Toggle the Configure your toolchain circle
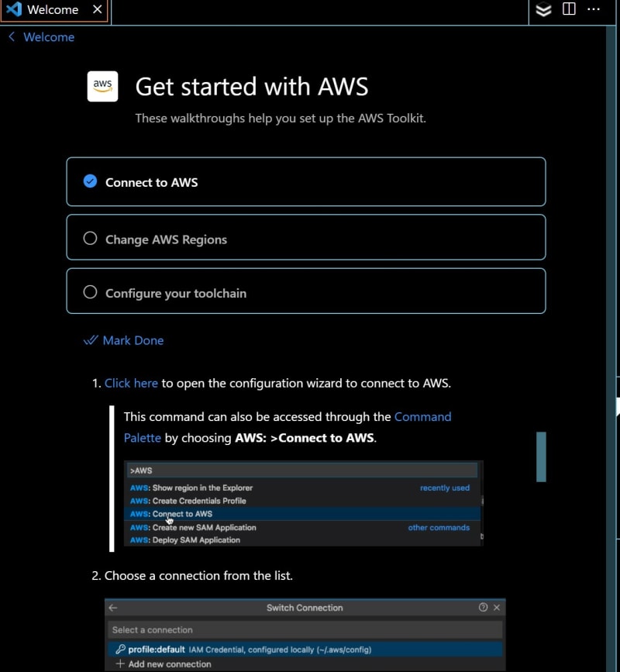Viewport: 620px width, 672px height. click(90, 292)
